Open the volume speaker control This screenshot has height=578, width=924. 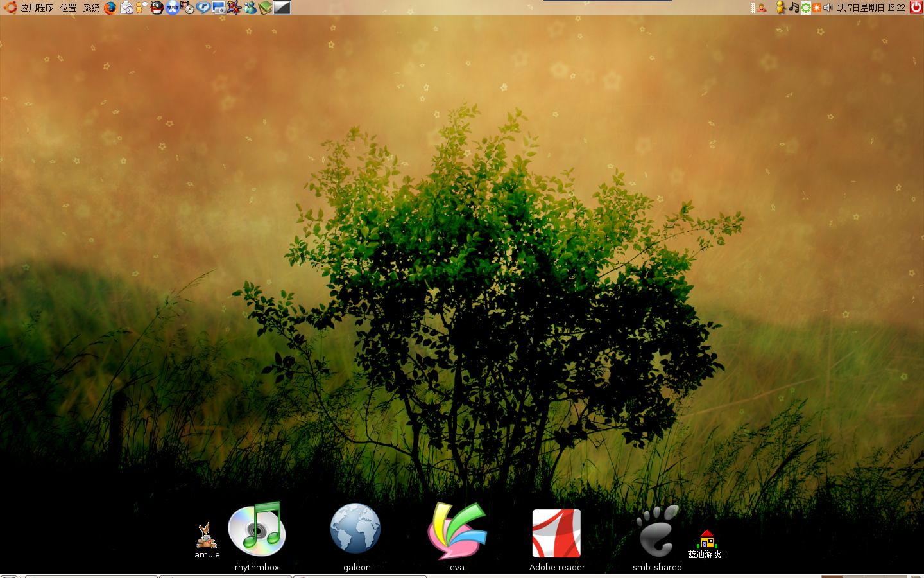pos(828,8)
